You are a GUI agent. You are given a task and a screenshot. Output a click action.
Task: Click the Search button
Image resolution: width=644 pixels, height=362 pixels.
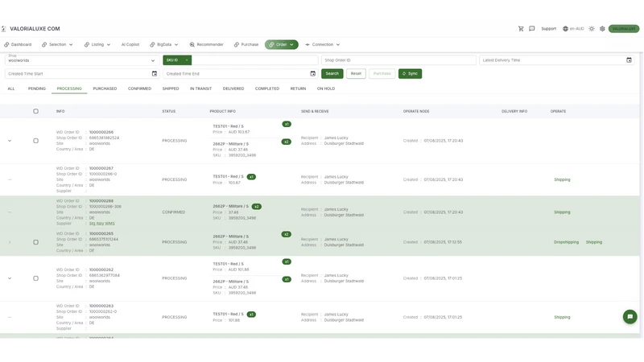click(x=332, y=73)
